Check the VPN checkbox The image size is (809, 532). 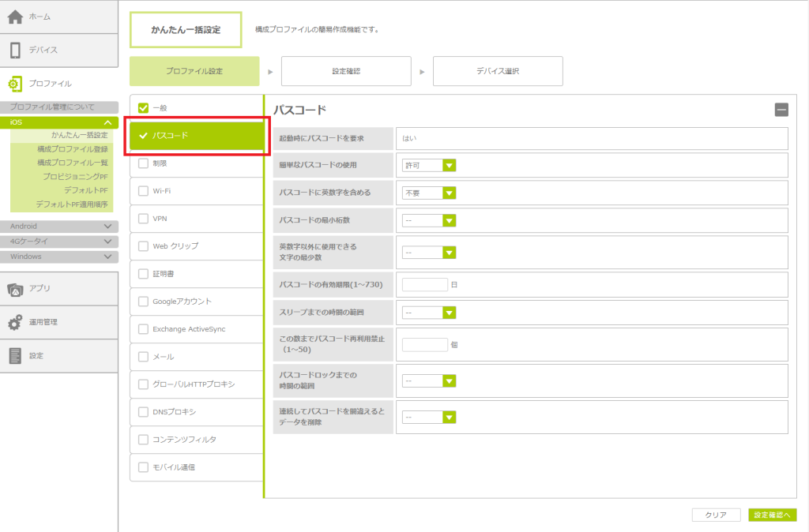[143, 219]
